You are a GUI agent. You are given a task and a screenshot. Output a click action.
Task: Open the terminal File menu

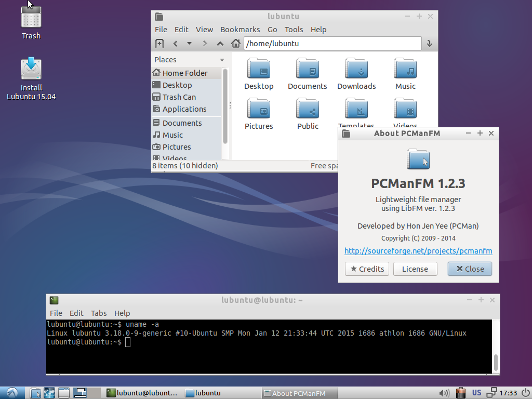pos(56,313)
